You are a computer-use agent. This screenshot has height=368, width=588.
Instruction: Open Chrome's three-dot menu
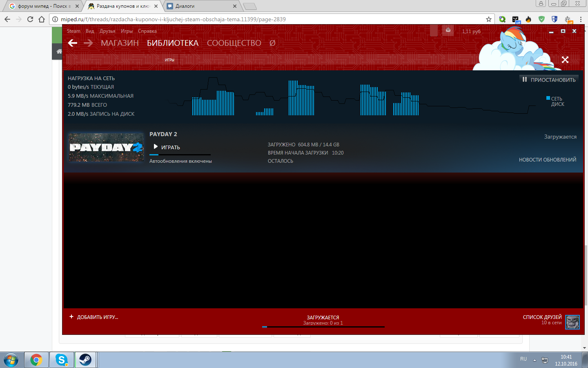pos(581,19)
